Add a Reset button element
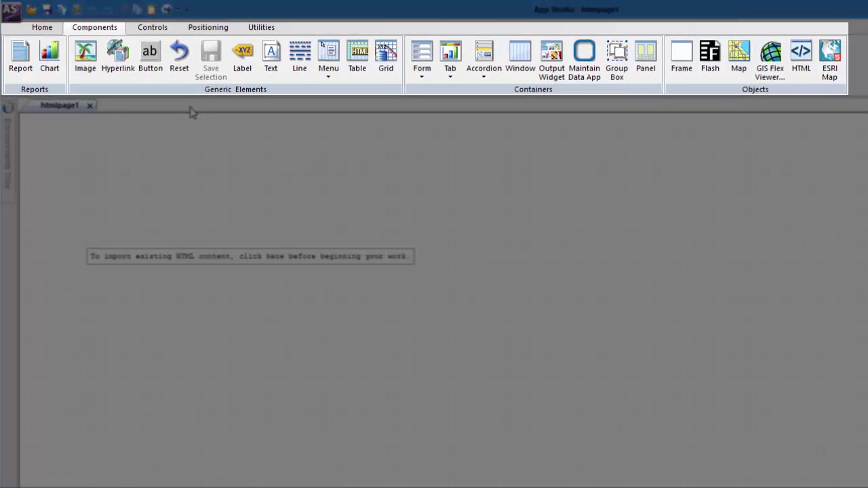 (x=179, y=57)
